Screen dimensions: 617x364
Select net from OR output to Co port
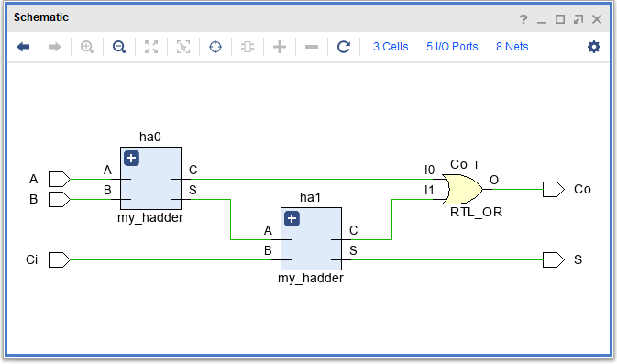coord(517,189)
